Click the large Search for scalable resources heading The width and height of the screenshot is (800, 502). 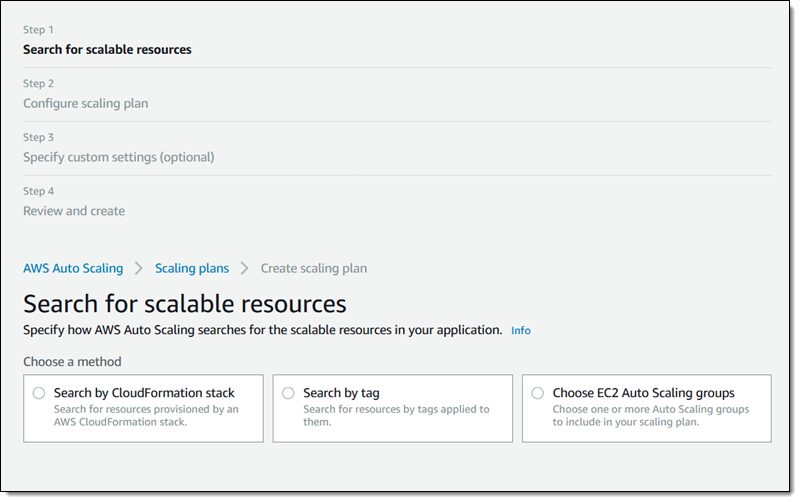pos(184,303)
